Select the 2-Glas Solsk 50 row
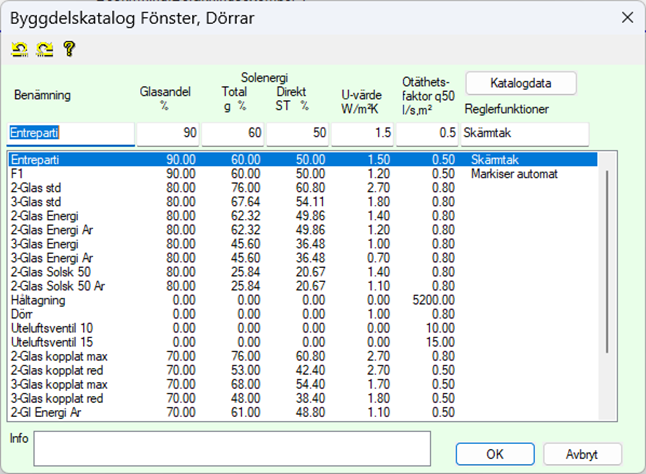 [x=48, y=270]
